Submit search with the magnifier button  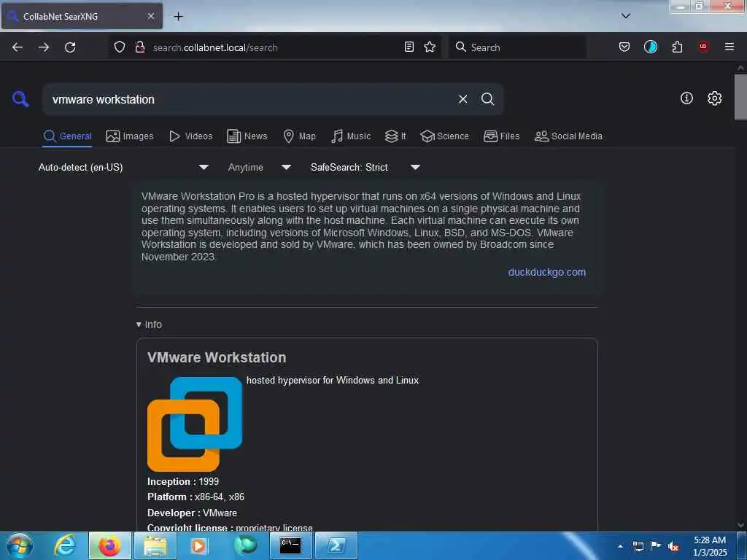tap(487, 99)
